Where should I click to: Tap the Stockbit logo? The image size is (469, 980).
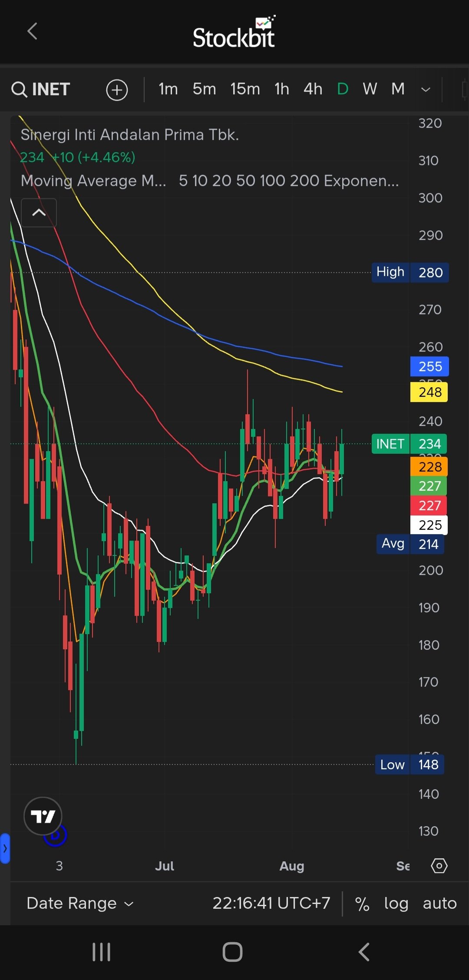click(x=234, y=32)
